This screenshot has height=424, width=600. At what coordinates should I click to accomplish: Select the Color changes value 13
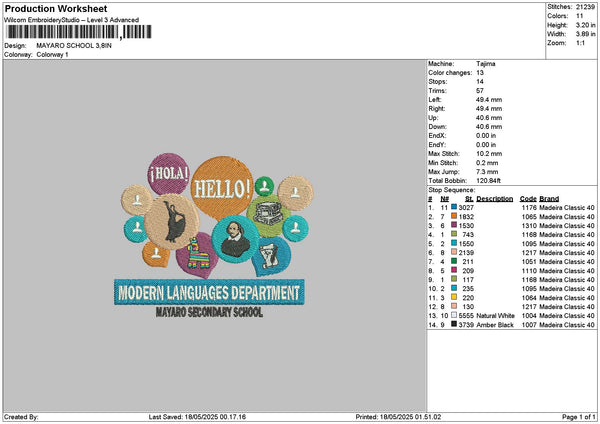(480, 73)
